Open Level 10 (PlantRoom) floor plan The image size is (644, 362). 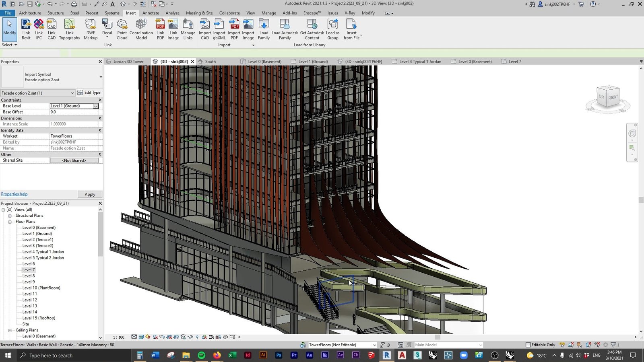tap(41, 288)
